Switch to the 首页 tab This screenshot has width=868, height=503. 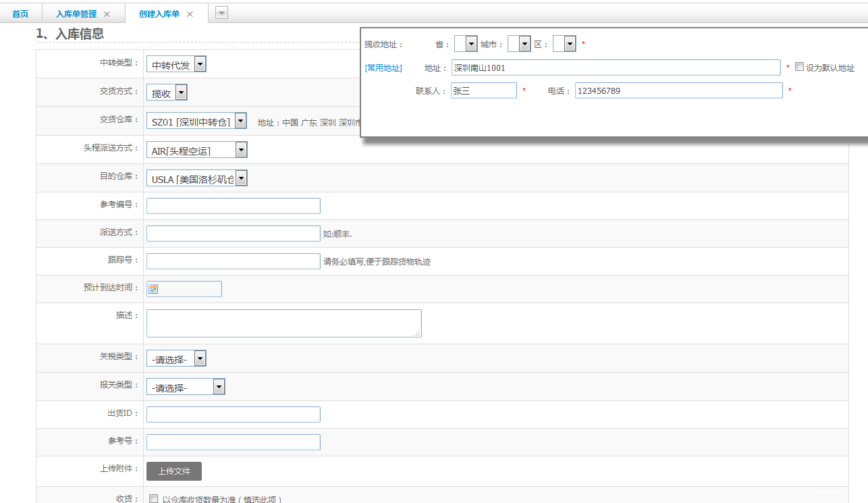20,14
